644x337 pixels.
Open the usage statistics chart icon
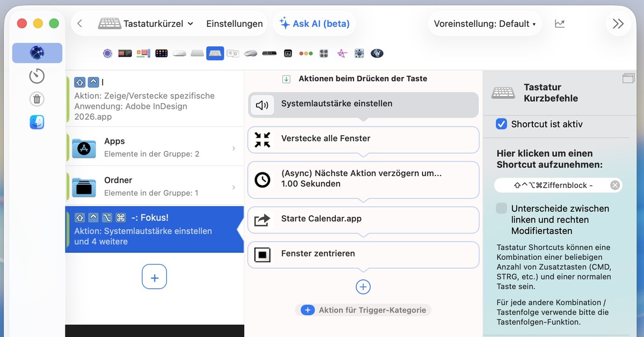tap(560, 24)
